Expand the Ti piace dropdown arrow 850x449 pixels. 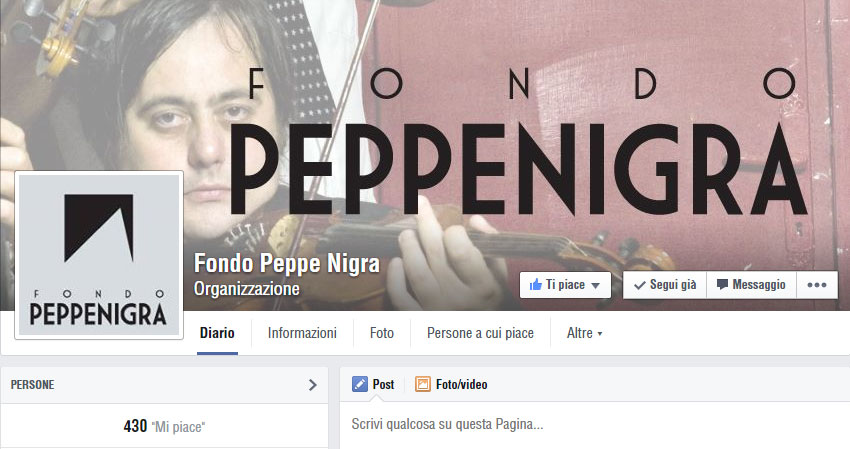[595, 285]
